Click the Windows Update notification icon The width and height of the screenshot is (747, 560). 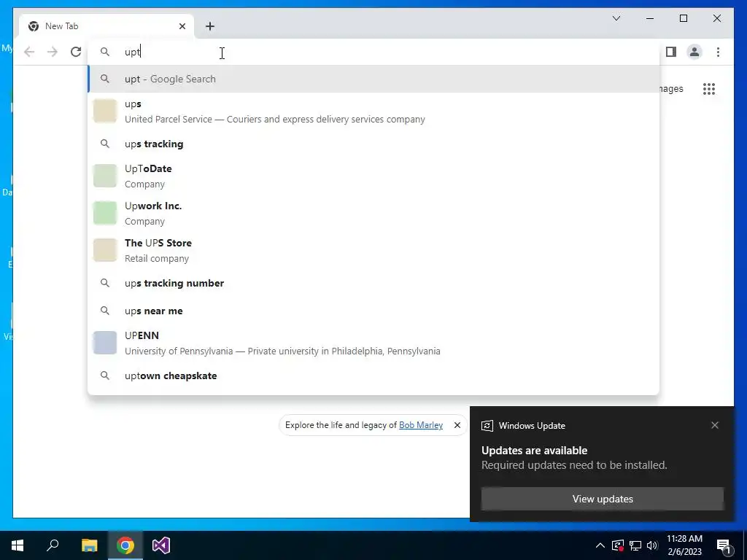(487, 426)
